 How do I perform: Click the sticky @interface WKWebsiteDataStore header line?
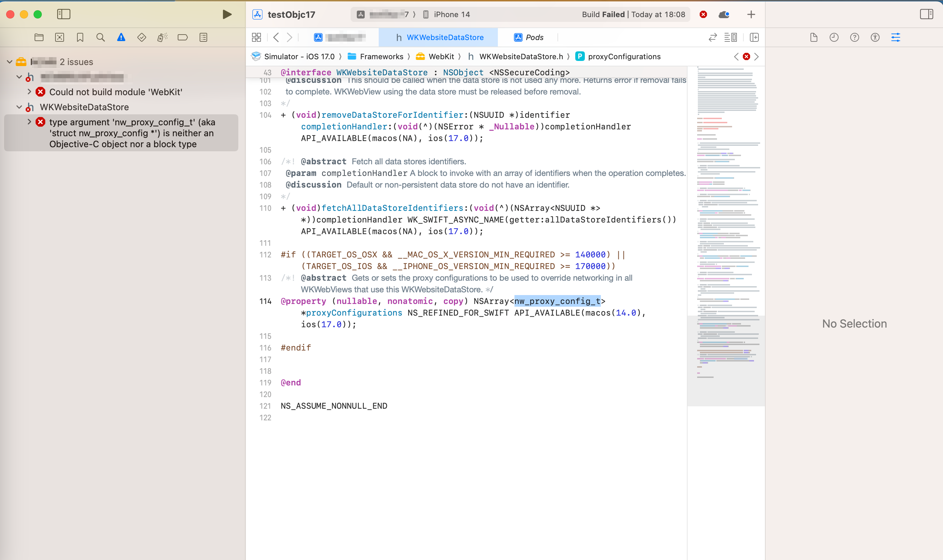[x=466, y=72]
